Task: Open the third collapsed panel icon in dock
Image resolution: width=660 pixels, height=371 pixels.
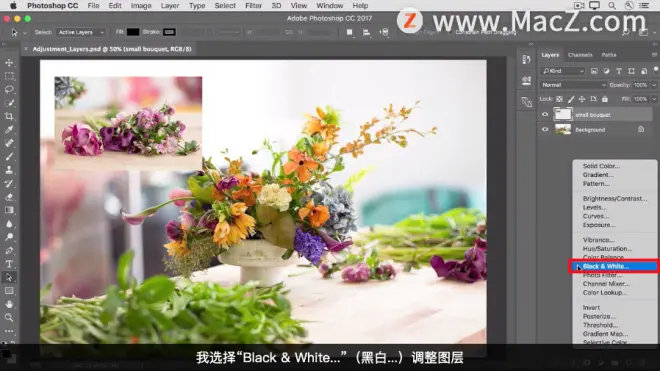Action: (526, 101)
